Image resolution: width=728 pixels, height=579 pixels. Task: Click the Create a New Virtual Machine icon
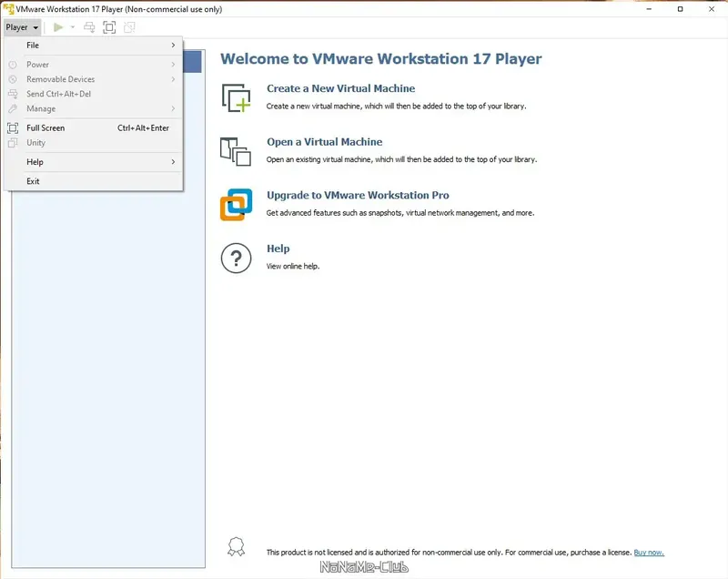236,98
